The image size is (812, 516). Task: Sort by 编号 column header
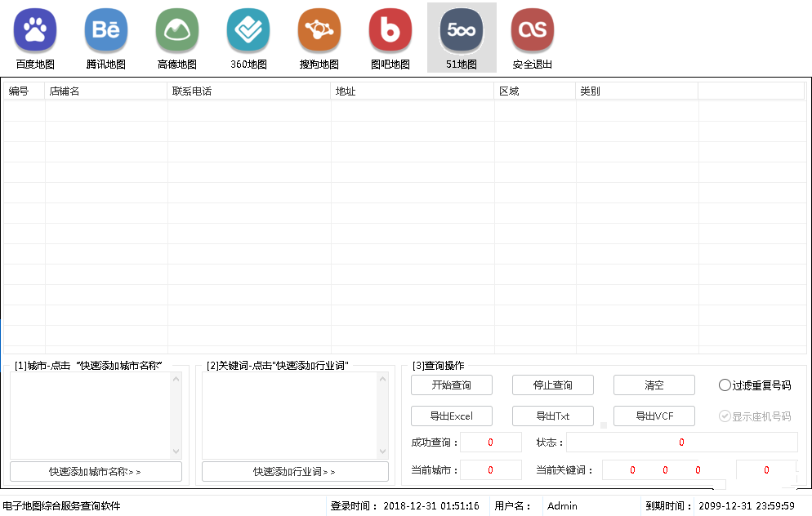click(24, 91)
